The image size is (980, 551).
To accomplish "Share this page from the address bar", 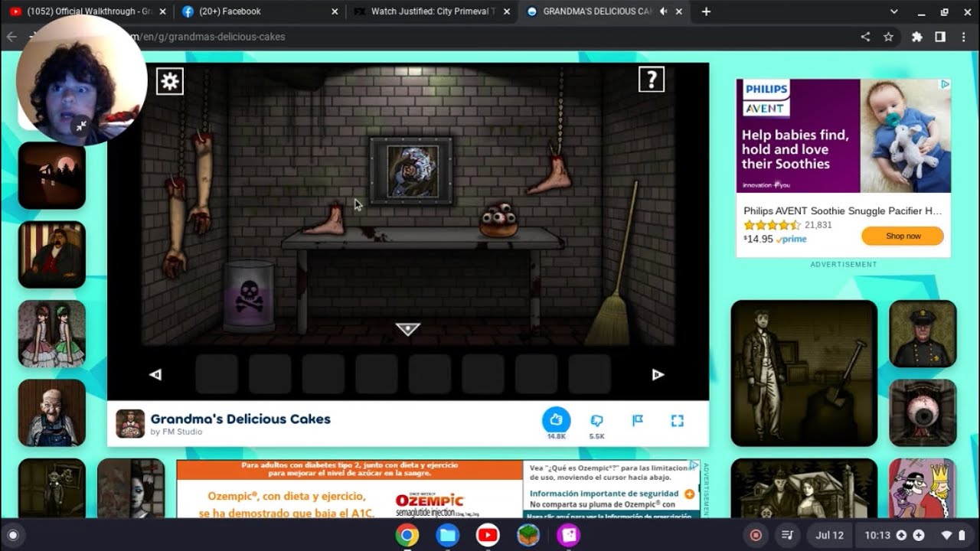I will pyautogui.click(x=865, y=37).
